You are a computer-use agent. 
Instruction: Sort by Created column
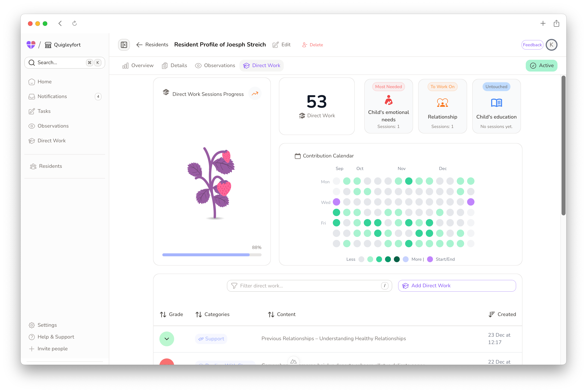tap(502, 315)
